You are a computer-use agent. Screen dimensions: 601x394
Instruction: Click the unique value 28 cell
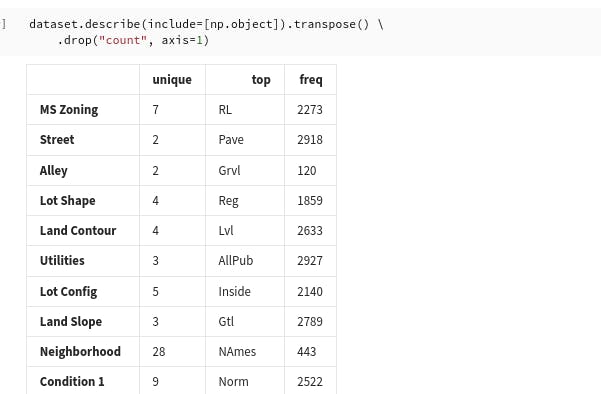(x=172, y=351)
